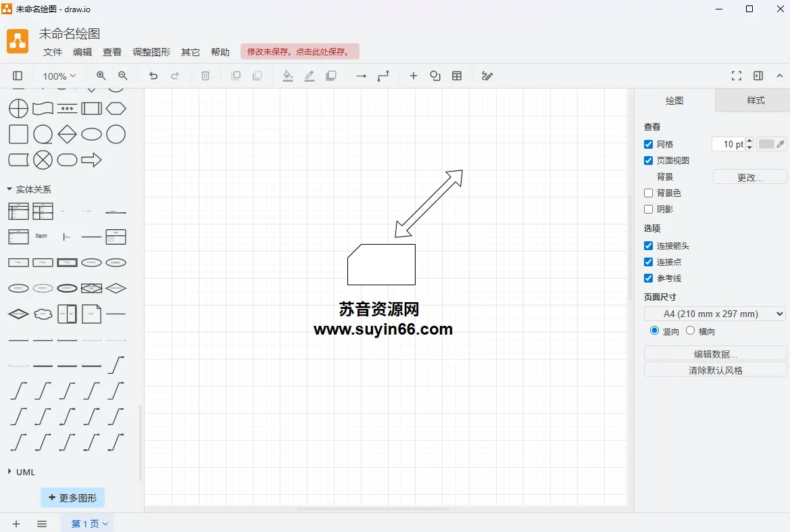Click the shadow shape style icon
The height and width of the screenshot is (532, 790).
[331, 76]
